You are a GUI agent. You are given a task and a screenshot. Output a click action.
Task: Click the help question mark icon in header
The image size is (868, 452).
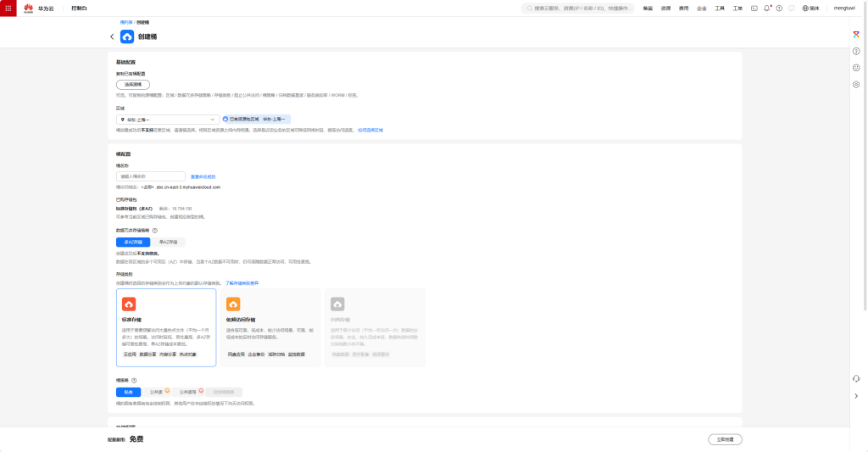[x=779, y=8]
